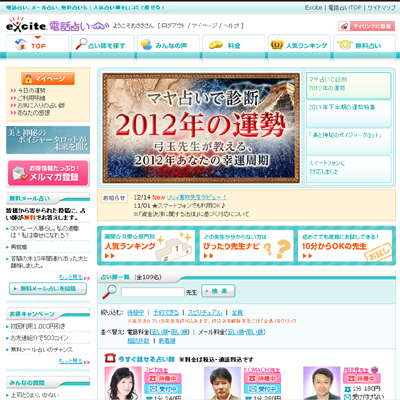Click the 人気ランキング podium banner
This screenshot has width=400, height=400.
(x=148, y=245)
